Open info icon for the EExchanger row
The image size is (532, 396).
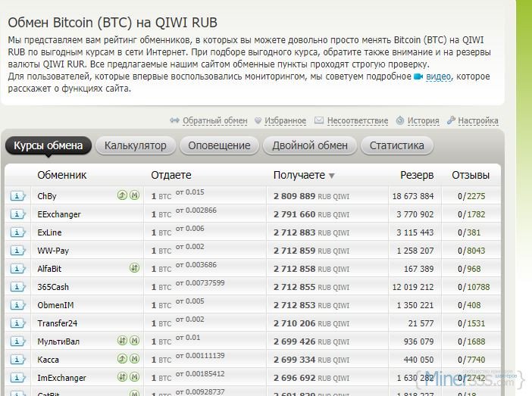point(17,214)
